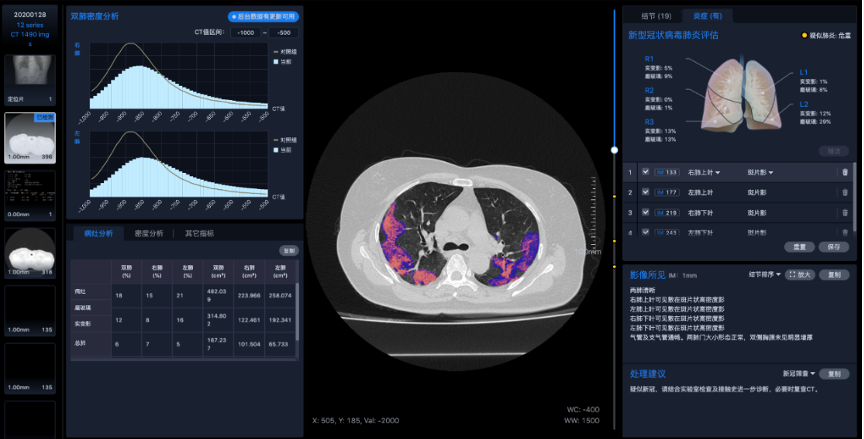Toggle row 3 checkbox for 右肺下叶
This screenshot has height=439, width=864.
646,212
